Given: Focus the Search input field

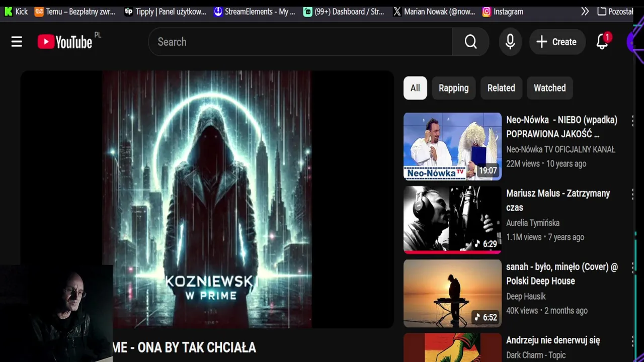Looking at the screenshot, I should tap(300, 42).
